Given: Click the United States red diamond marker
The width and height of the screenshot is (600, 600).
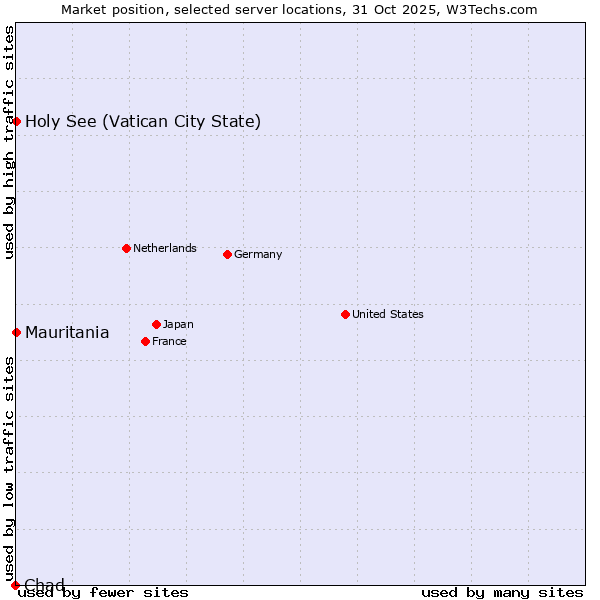Looking at the screenshot, I should [x=345, y=314].
